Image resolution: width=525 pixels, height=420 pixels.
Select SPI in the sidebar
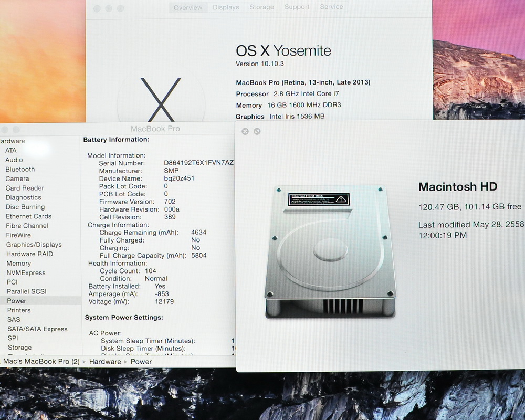(x=13, y=338)
